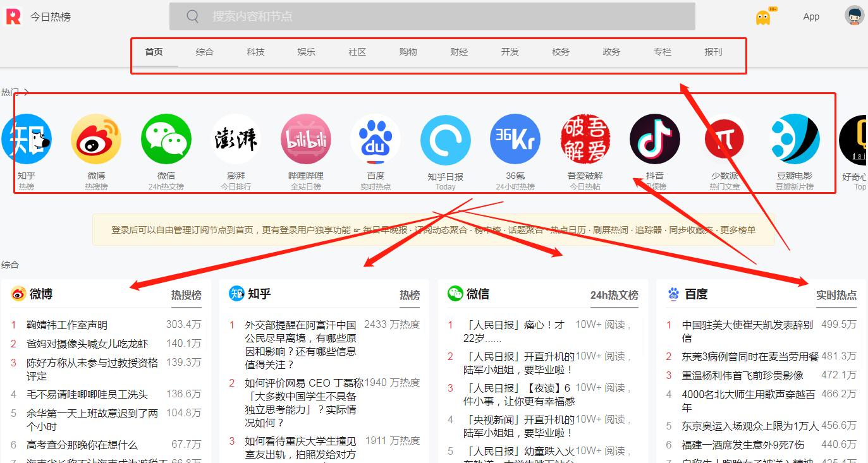Select the 36氪24小时热榜 icon
The image size is (868, 463).
pyautogui.click(x=515, y=139)
